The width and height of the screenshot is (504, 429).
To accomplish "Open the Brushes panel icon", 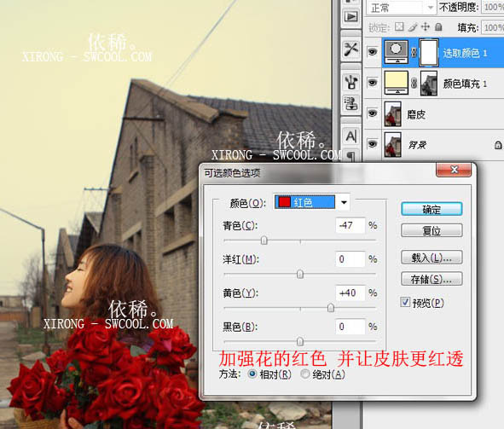I will [x=351, y=82].
